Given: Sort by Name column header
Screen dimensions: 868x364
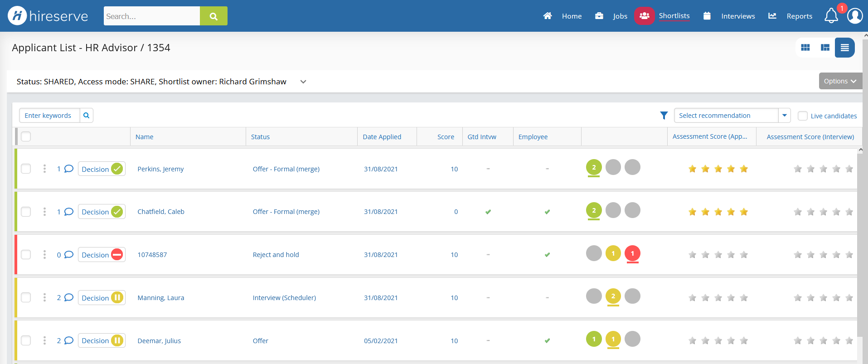Looking at the screenshot, I should click(144, 137).
